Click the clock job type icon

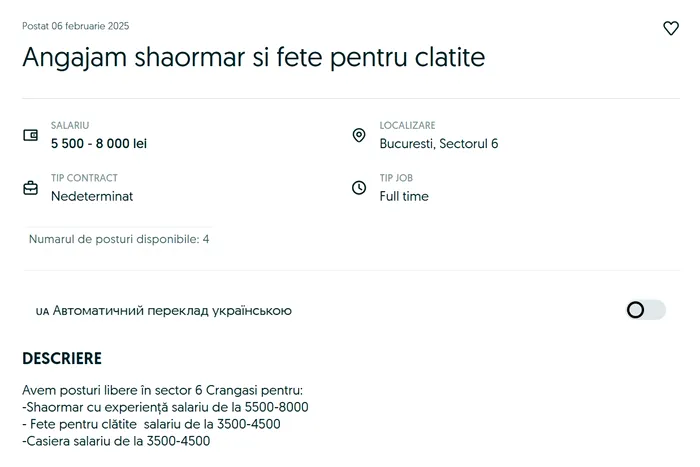pyautogui.click(x=359, y=188)
